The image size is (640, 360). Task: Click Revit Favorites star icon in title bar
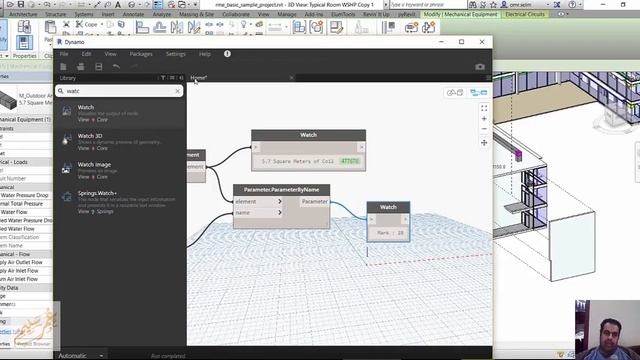pos(493,5)
